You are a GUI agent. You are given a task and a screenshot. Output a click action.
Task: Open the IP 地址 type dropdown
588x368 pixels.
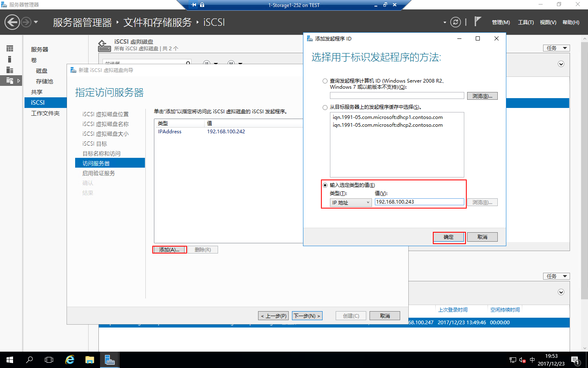(351, 202)
